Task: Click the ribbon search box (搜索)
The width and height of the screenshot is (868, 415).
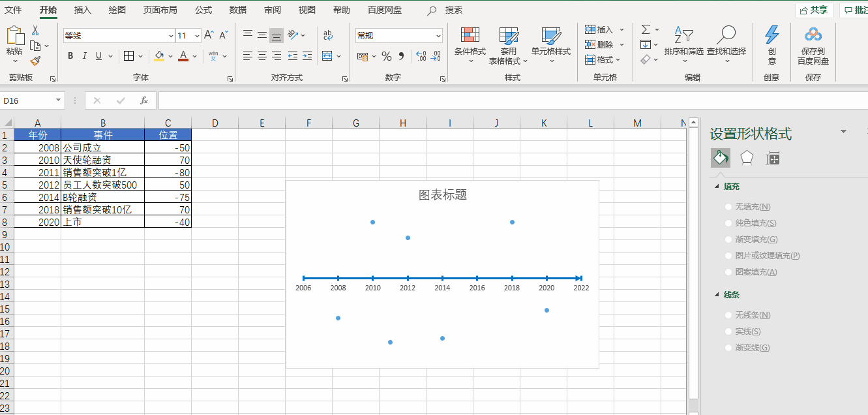Action: click(x=453, y=10)
